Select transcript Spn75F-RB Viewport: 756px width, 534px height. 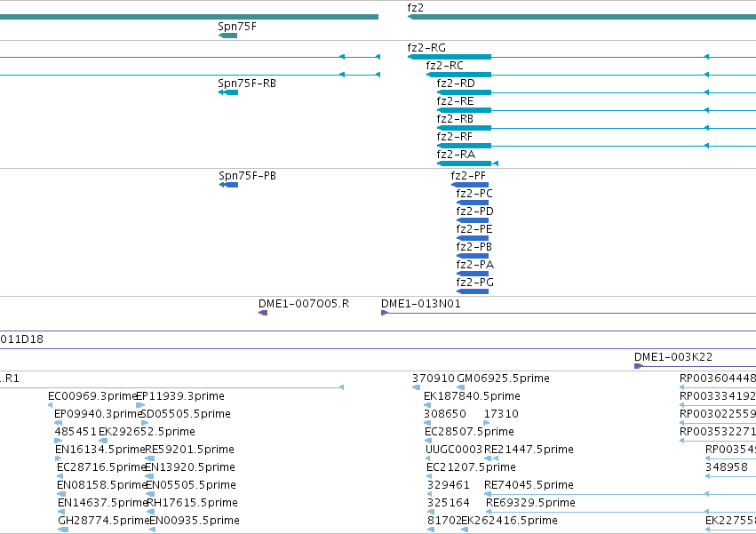[247, 84]
